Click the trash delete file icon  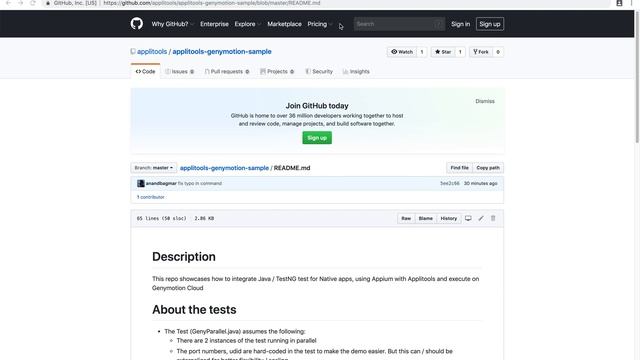pos(493,218)
